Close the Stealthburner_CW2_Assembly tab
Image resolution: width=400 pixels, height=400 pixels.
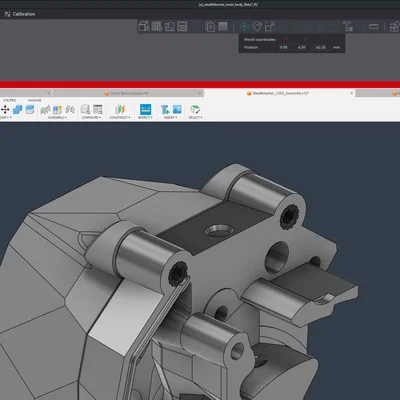(x=351, y=93)
